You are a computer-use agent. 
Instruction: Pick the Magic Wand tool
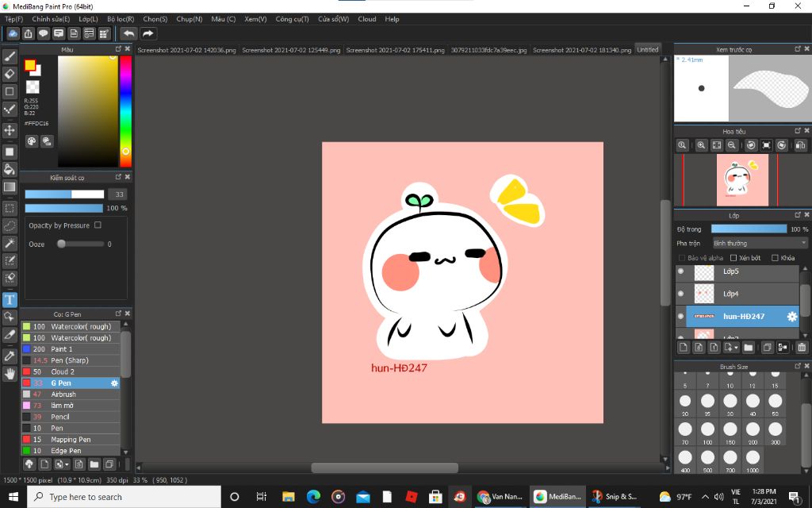click(10, 243)
